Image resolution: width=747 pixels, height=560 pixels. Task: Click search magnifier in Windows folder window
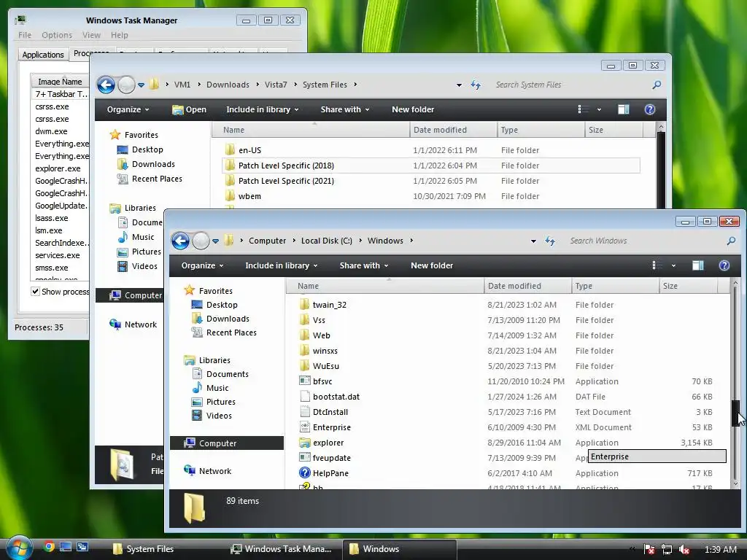(x=731, y=241)
